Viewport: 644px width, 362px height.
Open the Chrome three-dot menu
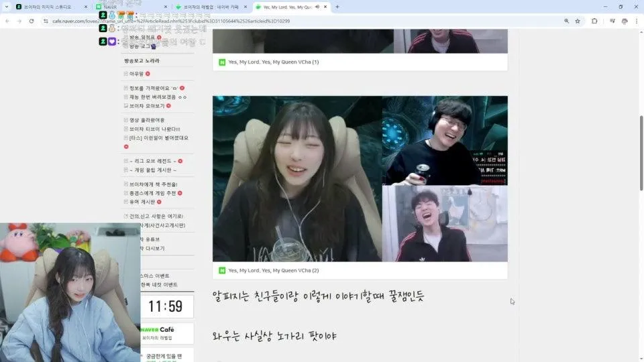tap(637, 21)
